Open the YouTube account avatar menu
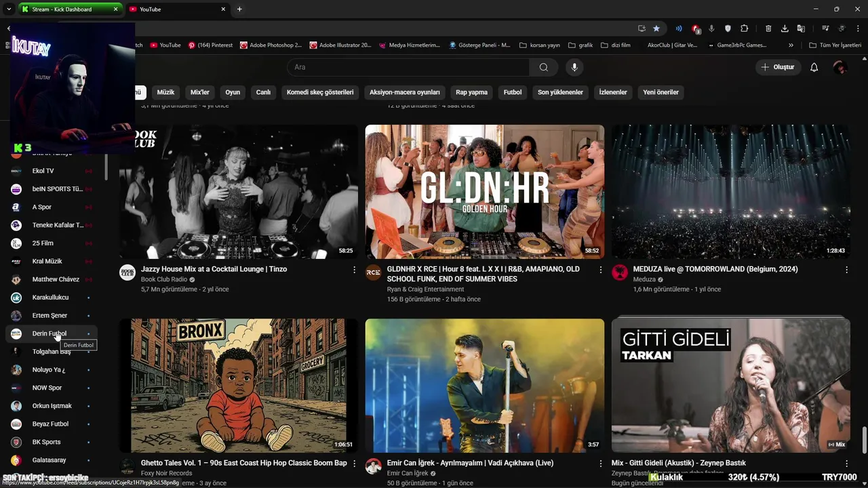The height and width of the screenshot is (488, 868). [840, 67]
